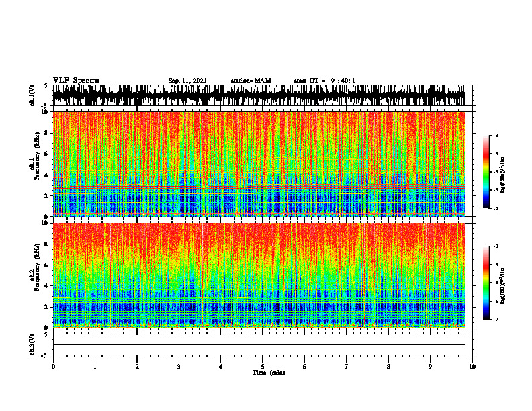
Task: Click the ch.1 spectrogram '8' kHz tick label
Action: (x=47, y=133)
